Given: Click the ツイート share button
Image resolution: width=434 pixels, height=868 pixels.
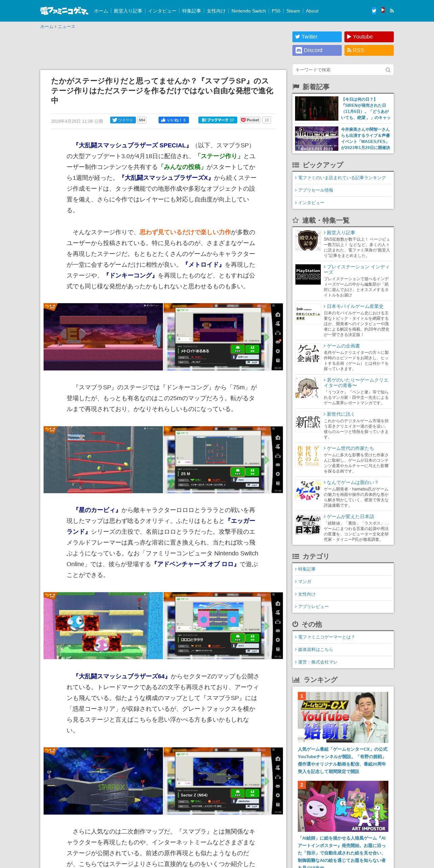Looking at the screenshot, I should [123, 120].
